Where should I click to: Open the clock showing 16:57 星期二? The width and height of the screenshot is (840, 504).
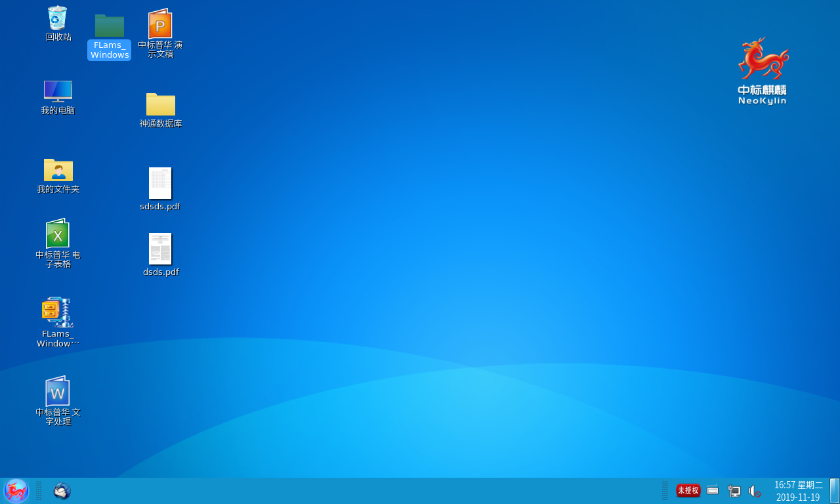click(798, 491)
